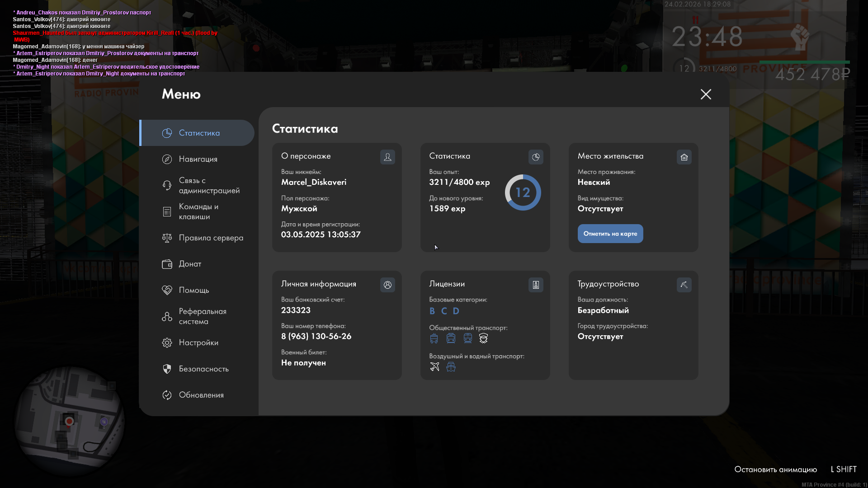Click the first bus icon under Общественный транспорт

coord(434,338)
